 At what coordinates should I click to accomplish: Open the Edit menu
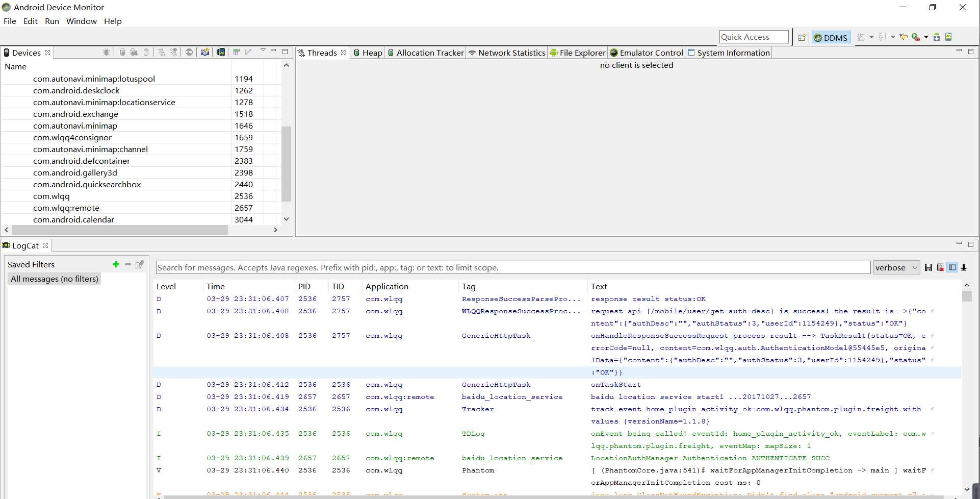(31, 21)
